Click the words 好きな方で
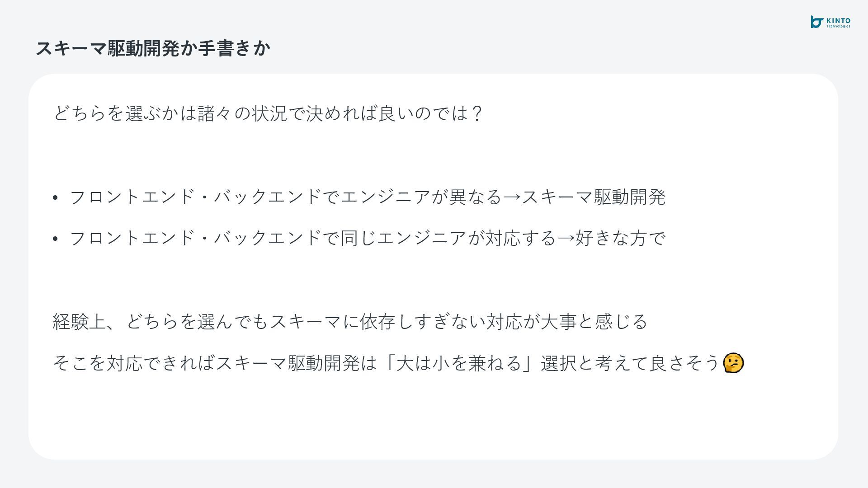868x488 pixels. click(x=620, y=239)
